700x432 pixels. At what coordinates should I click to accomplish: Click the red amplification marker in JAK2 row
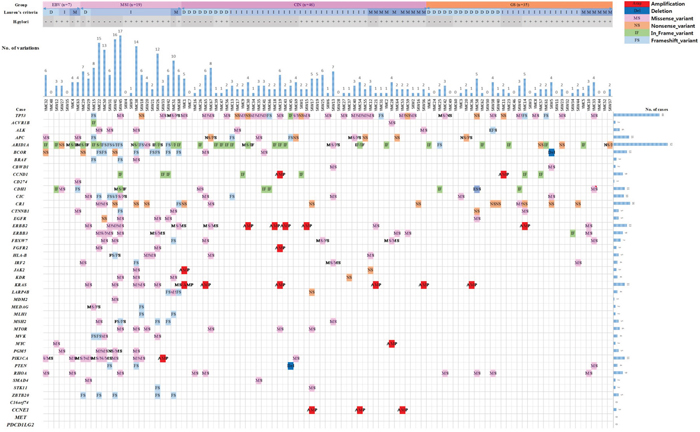point(185,270)
